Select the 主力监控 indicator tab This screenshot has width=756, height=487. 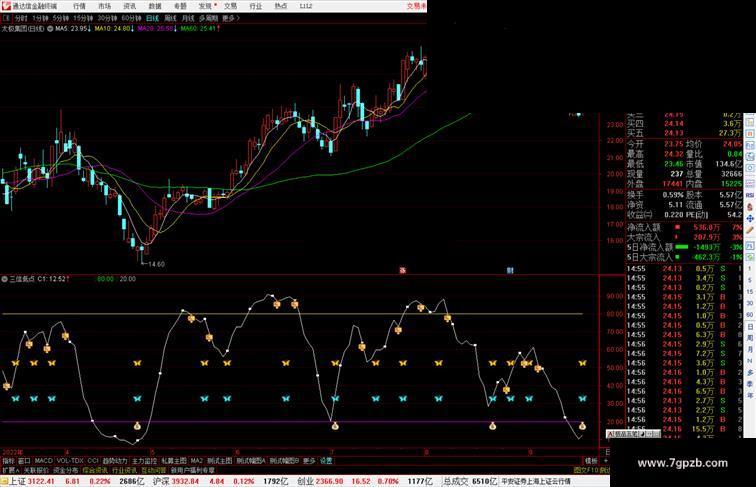tap(144, 461)
